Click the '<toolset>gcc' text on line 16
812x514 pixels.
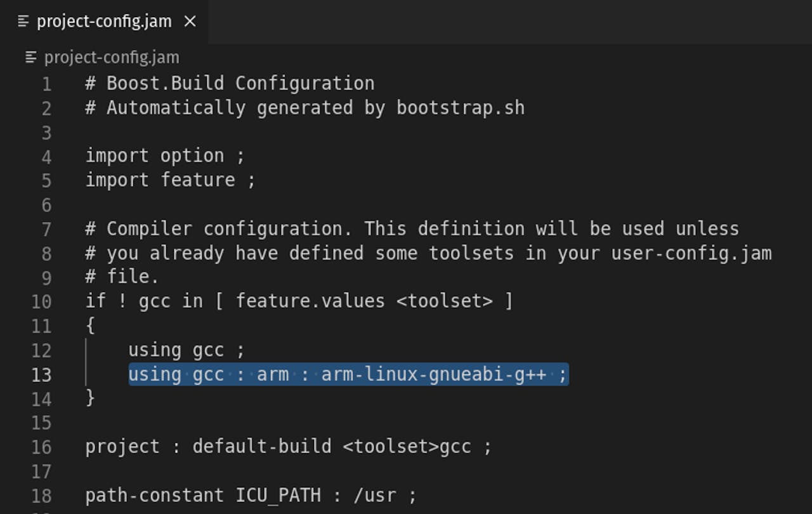click(407, 447)
